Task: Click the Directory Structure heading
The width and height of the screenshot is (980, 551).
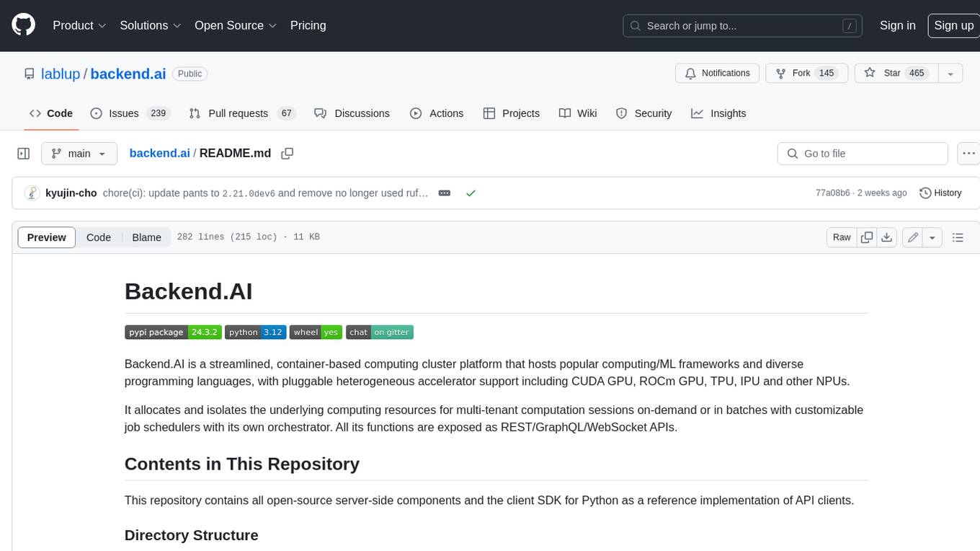Action: click(192, 535)
